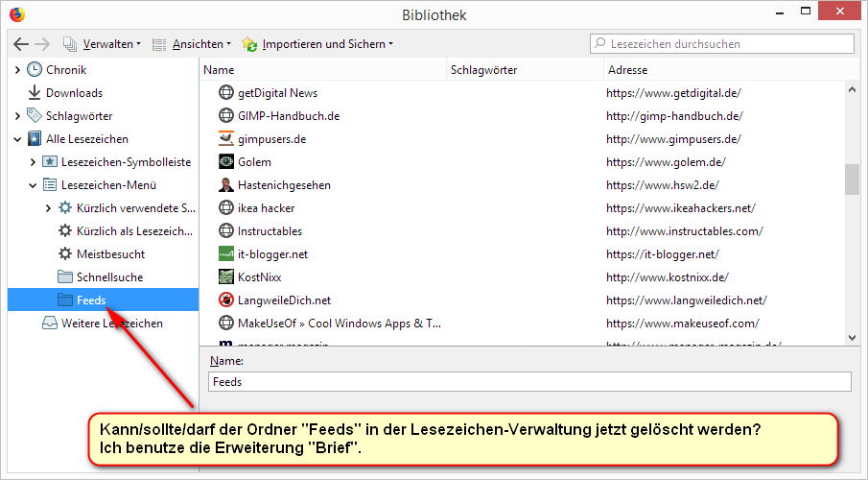Close the Bibliothek window
The height and width of the screenshot is (480, 868).
tap(840, 12)
